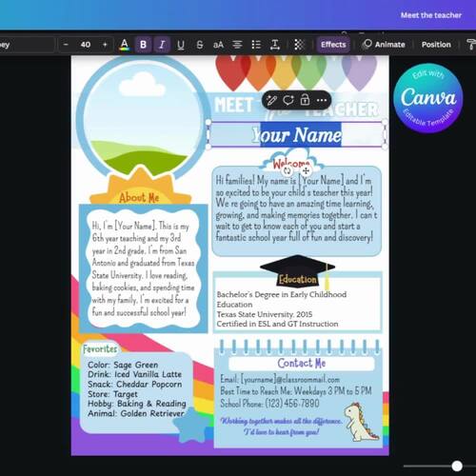Click the Snack: Cheddar Popcorn line
Image resolution: width=476 pixels, height=476 pixels.
coord(135,385)
